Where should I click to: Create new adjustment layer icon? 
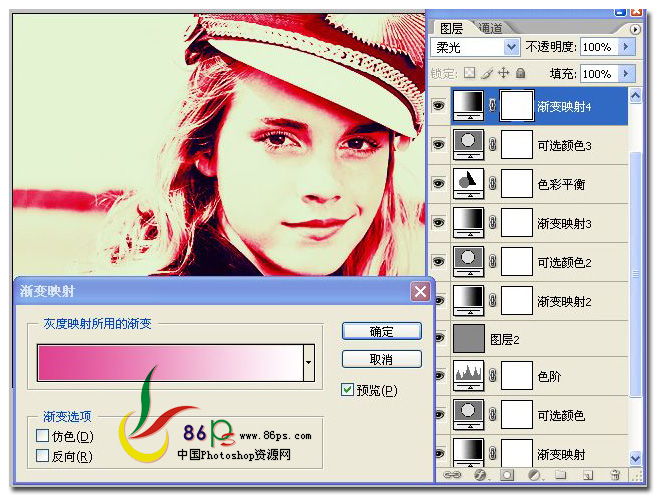[535, 476]
